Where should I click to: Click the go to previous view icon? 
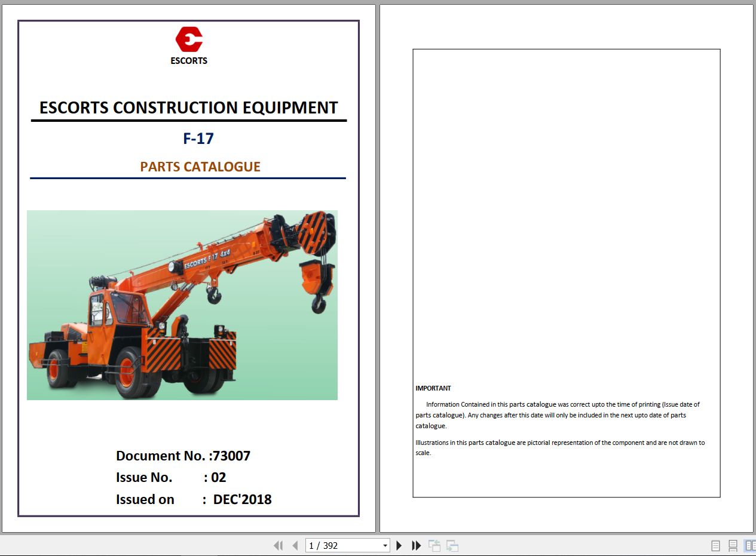coord(434,545)
